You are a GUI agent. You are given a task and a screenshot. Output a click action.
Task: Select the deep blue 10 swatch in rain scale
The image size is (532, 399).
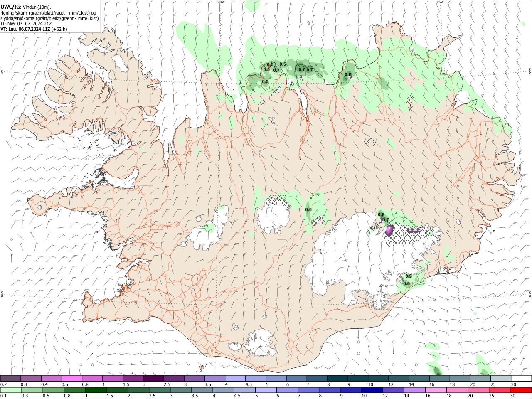click(372, 390)
